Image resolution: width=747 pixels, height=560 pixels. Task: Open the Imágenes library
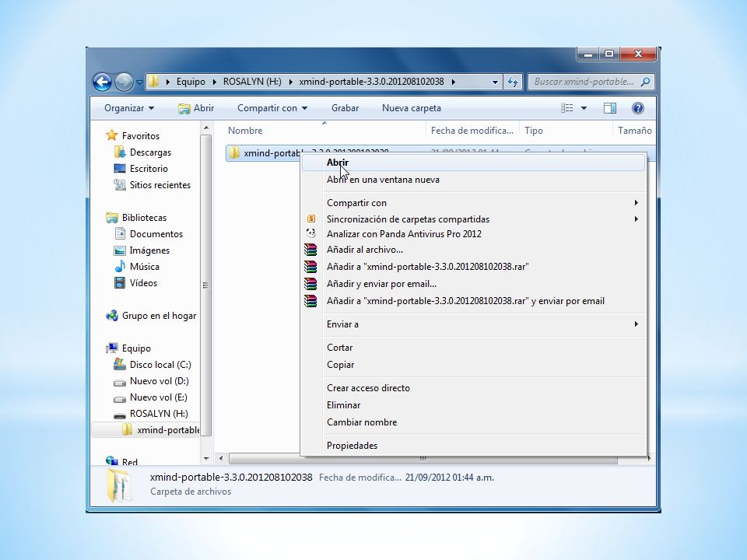pyautogui.click(x=142, y=250)
